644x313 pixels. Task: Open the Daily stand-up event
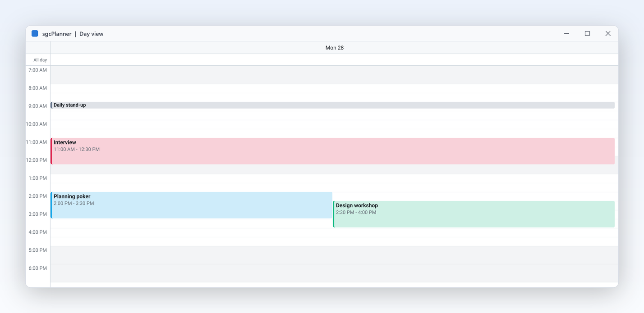click(x=332, y=105)
